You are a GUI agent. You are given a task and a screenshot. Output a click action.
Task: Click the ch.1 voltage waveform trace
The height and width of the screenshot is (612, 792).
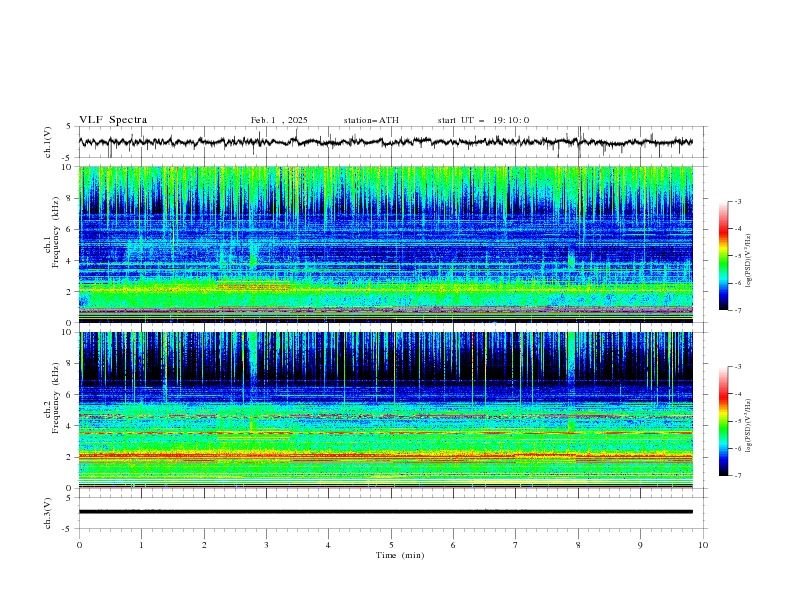[x=385, y=142]
